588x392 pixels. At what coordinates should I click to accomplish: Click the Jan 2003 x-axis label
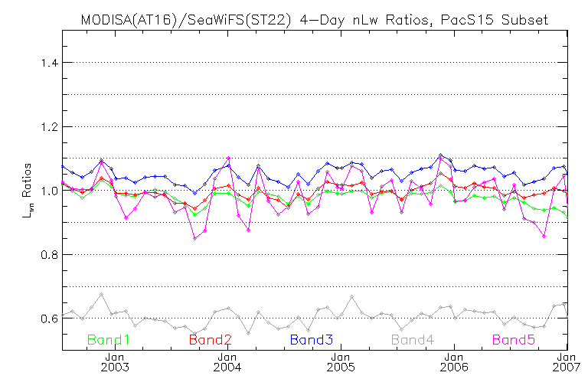point(114,362)
